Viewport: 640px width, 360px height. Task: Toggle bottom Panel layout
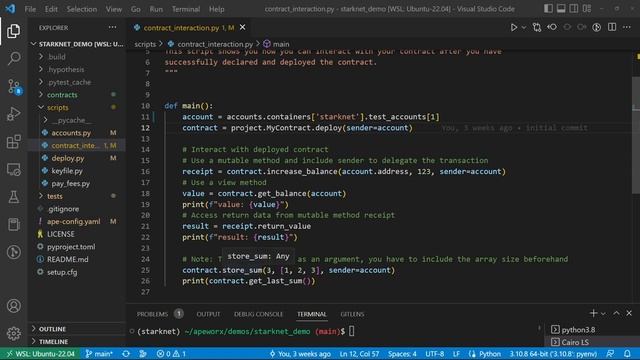pyautogui.click(x=561, y=9)
